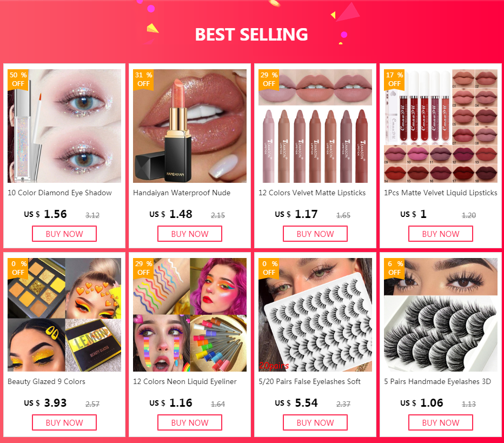
Task: Open the 10 Color Diamond Eye Shadow title
Action: click(60, 193)
